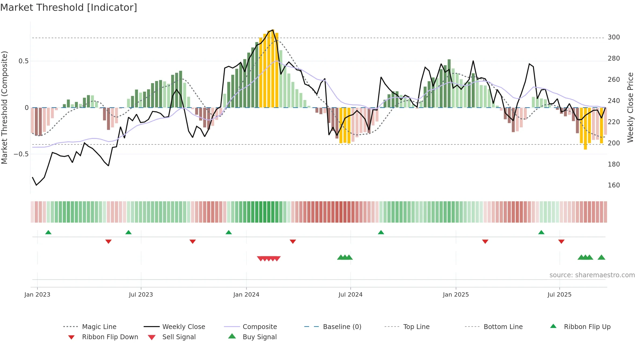644x362 pixels.
Task: Click the 300 price axis label
Action: click(614, 37)
